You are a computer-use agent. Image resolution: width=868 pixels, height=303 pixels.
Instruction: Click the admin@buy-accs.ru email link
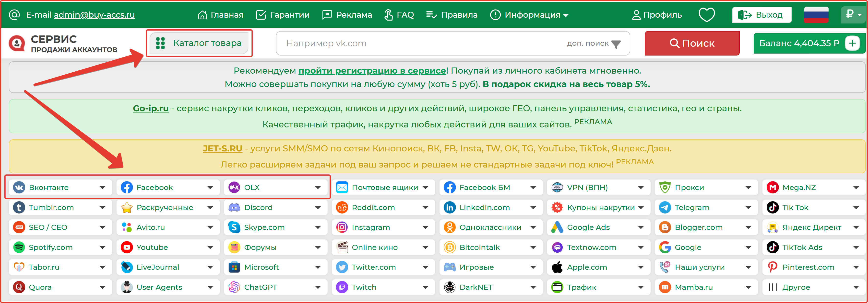click(x=94, y=15)
